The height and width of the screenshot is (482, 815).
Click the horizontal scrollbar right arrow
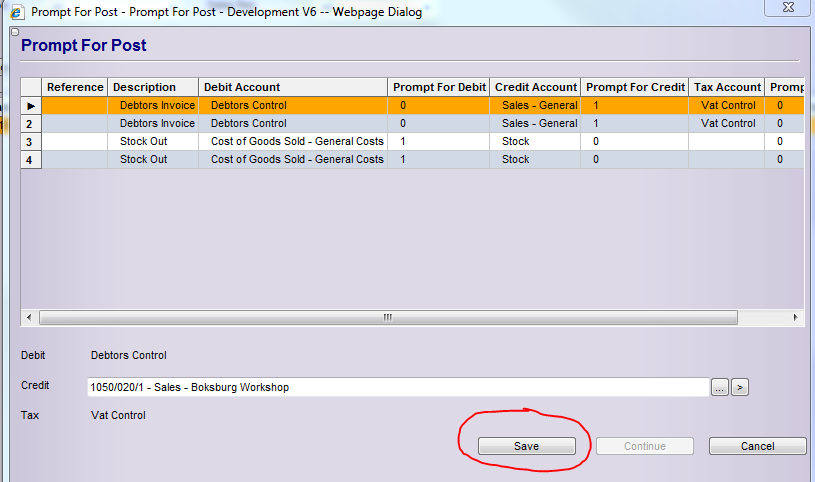796,317
